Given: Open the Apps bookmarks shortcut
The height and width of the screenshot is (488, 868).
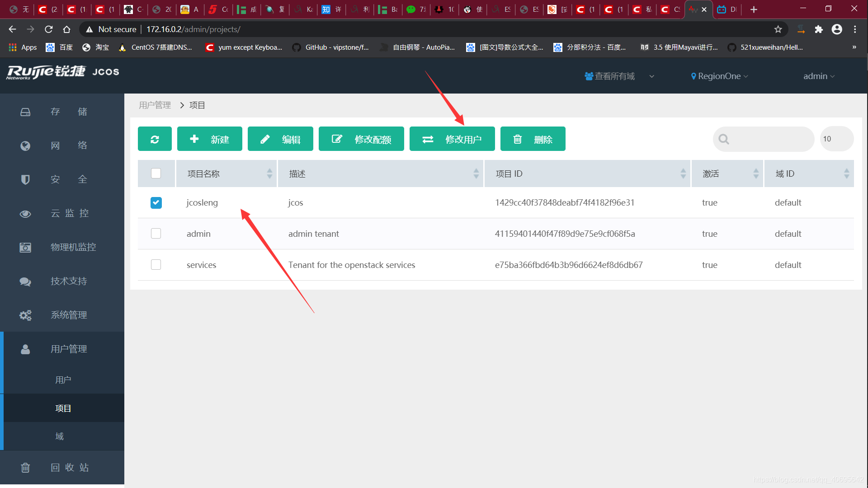Looking at the screenshot, I should (23, 47).
